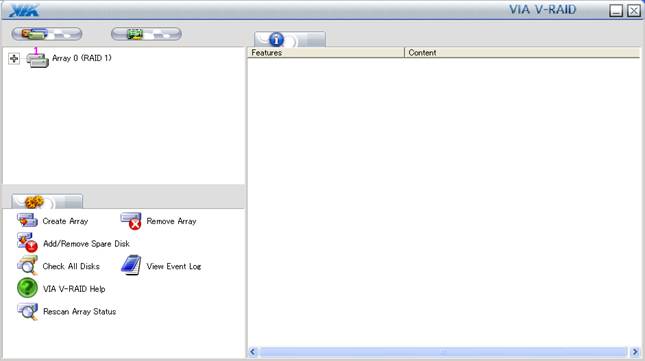Image resolution: width=645 pixels, height=361 pixels.
Task: Click the horizontal scrollbar right arrow
Action: tap(635, 352)
